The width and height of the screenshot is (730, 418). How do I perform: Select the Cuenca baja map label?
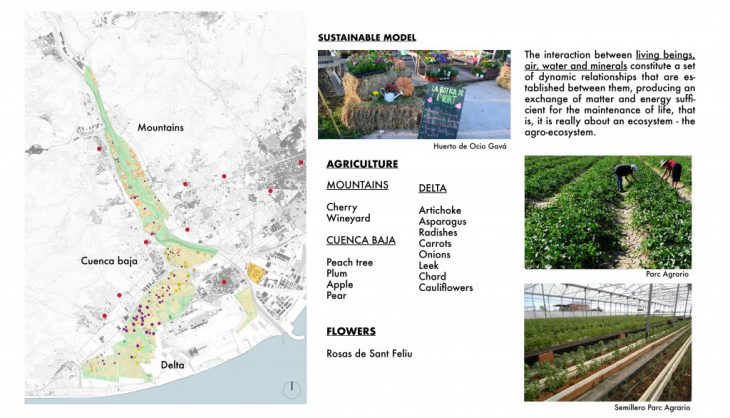(109, 260)
